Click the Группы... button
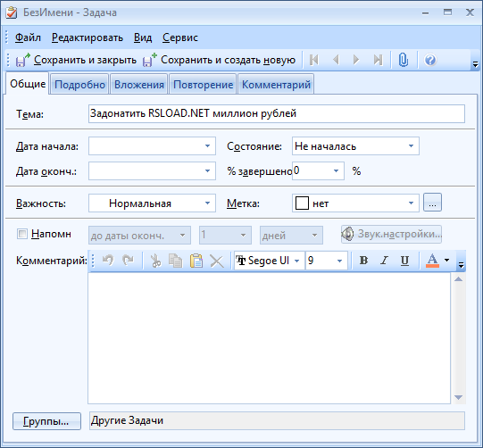 coord(46,421)
